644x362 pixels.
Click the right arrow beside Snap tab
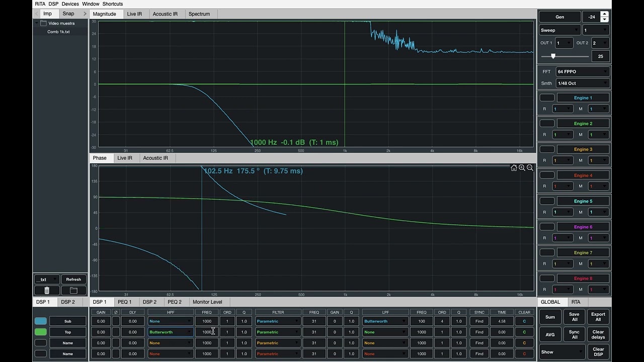(x=85, y=14)
